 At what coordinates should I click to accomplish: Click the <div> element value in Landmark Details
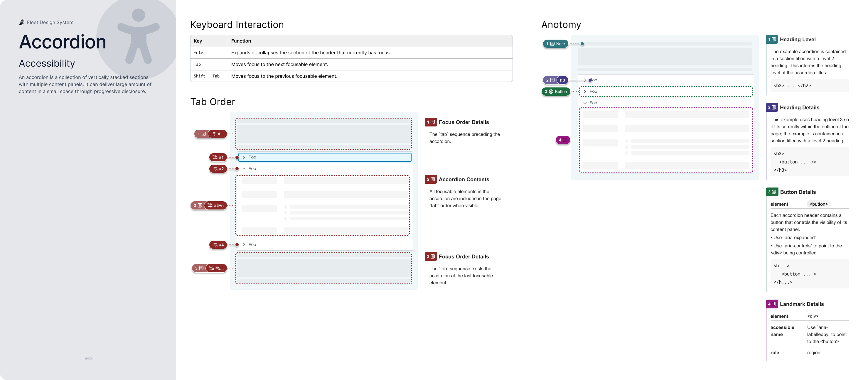pyautogui.click(x=813, y=316)
